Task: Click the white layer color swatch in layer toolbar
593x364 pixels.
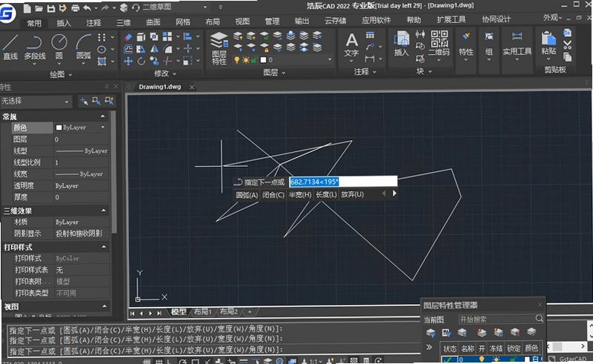Action: (264, 60)
